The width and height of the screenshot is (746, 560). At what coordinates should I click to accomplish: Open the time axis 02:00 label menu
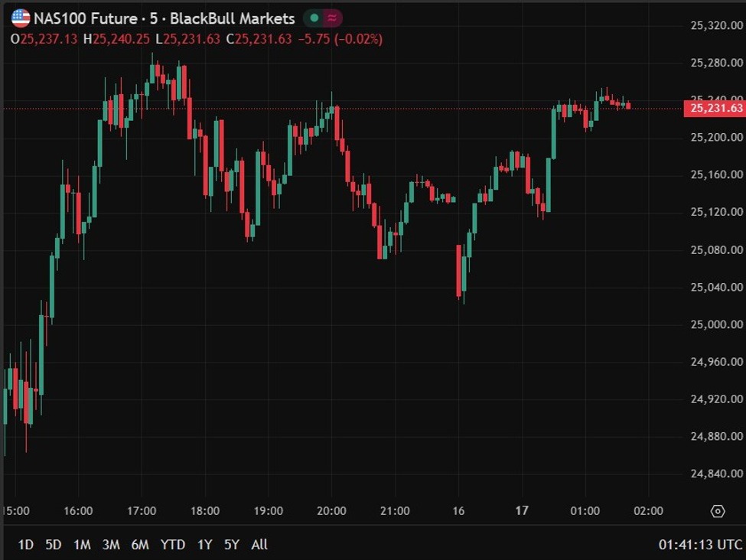[649, 510]
